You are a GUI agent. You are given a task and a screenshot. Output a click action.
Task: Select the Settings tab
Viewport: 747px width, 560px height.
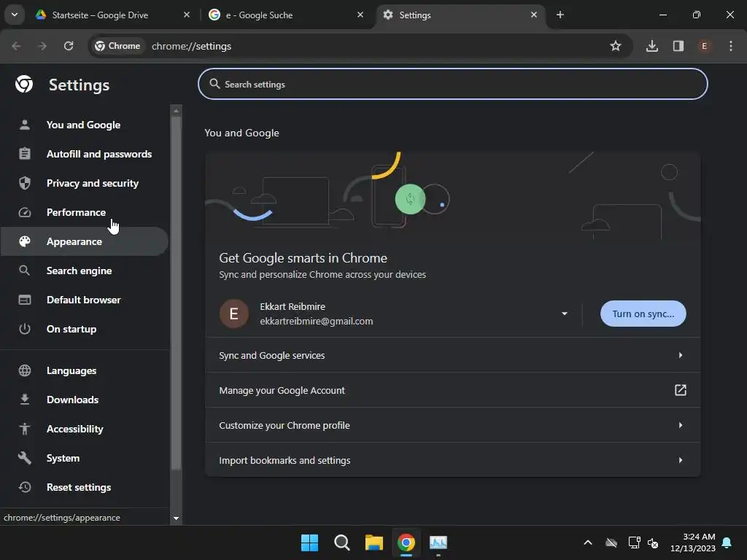pyautogui.click(x=460, y=15)
